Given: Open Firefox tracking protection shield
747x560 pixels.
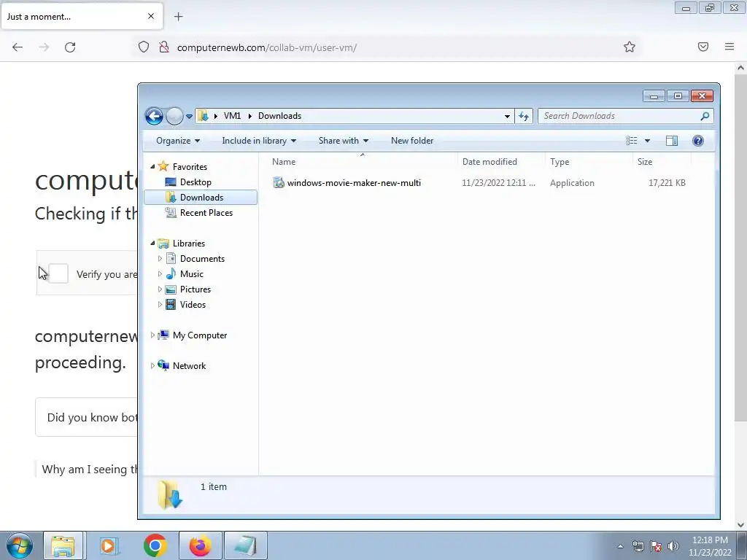Looking at the screenshot, I should click(144, 47).
